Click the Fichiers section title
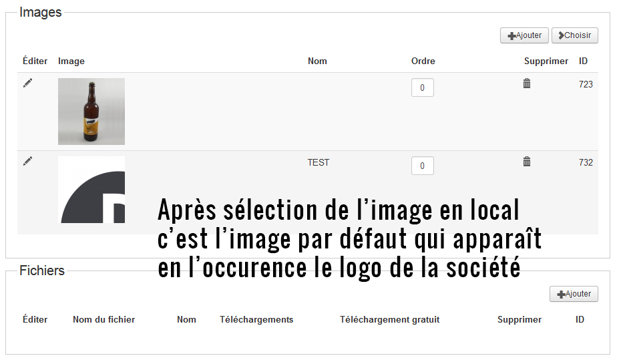623x364 pixels. point(41,270)
